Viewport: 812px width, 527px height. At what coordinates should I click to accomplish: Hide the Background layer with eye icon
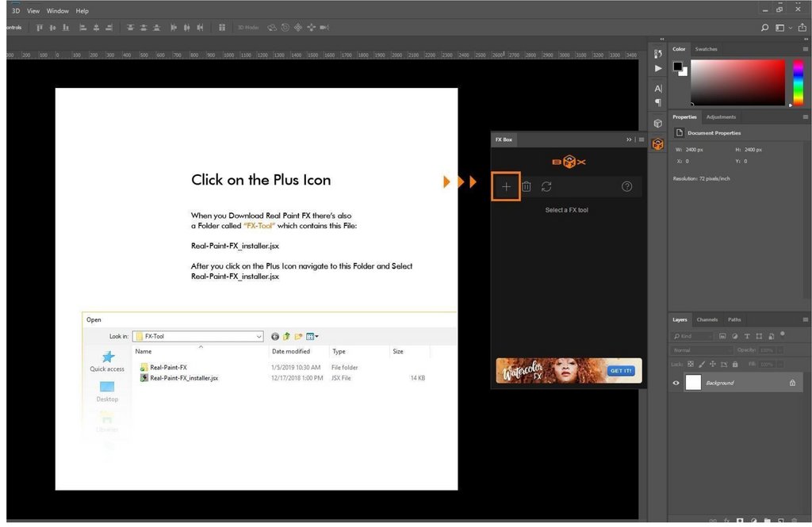pos(676,383)
